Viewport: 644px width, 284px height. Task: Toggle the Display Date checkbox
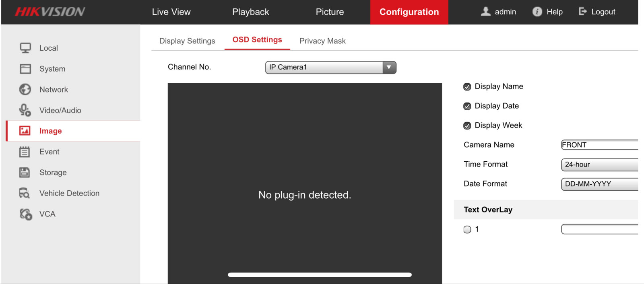pos(467,106)
